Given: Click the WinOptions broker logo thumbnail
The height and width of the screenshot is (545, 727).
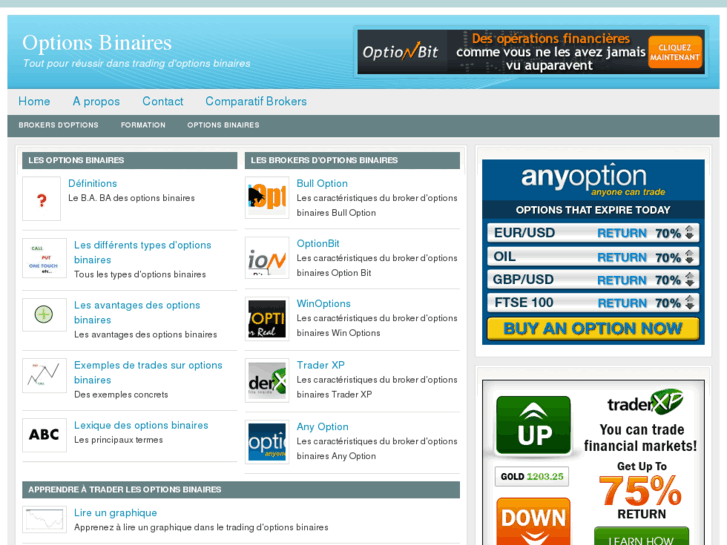Looking at the screenshot, I should 267,319.
